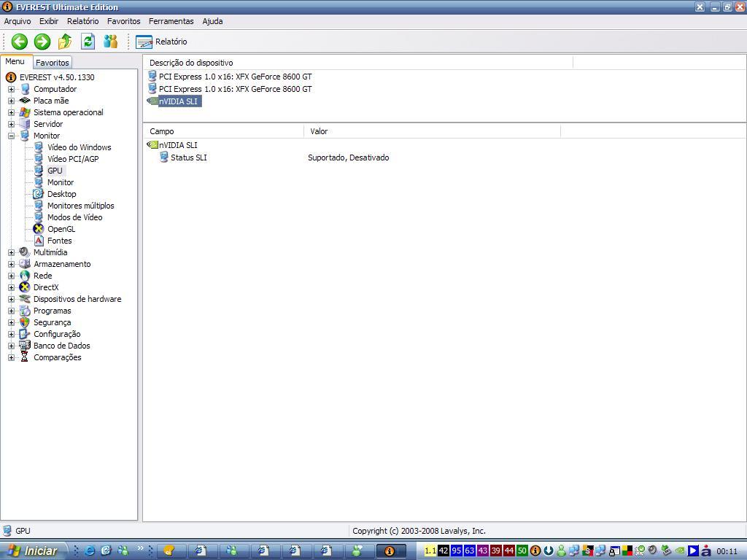Select Vídeo do Windows tree item

(79, 147)
